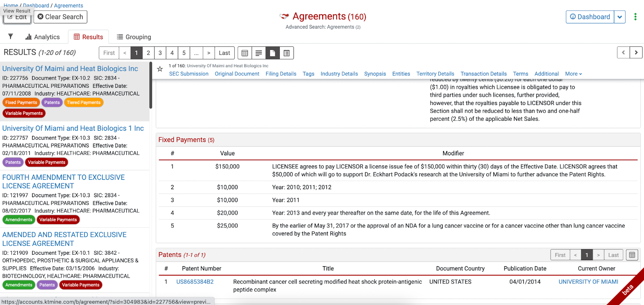Jump to Tags section
Screen dimensions: 644x305
[x=308, y=74]
